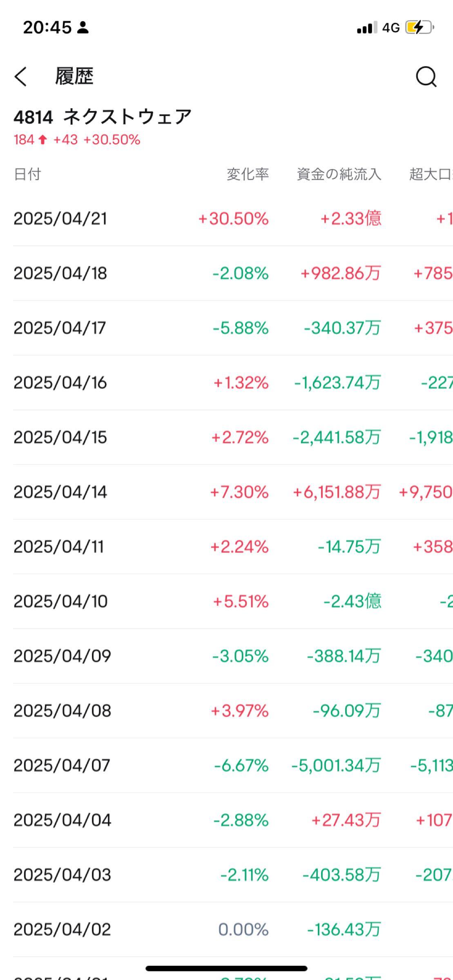Tap the +6,151.88万 inflow value
453x980 pixels.
(x=337, y=492)
